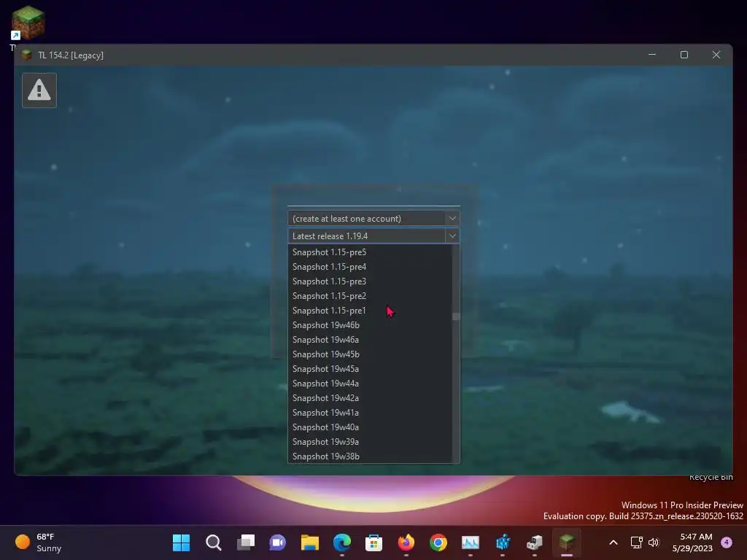
Task: Open notification center badge
Action: point(727,542)
